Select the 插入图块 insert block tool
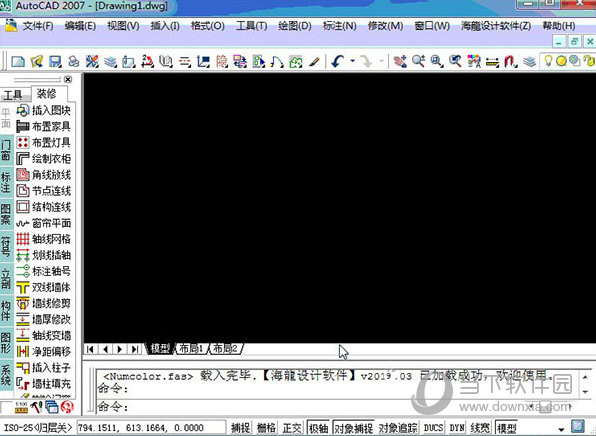 44,110
